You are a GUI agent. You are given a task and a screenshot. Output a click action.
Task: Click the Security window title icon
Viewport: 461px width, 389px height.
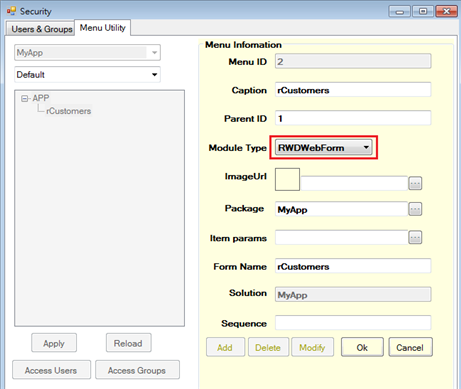coord(11,11)
